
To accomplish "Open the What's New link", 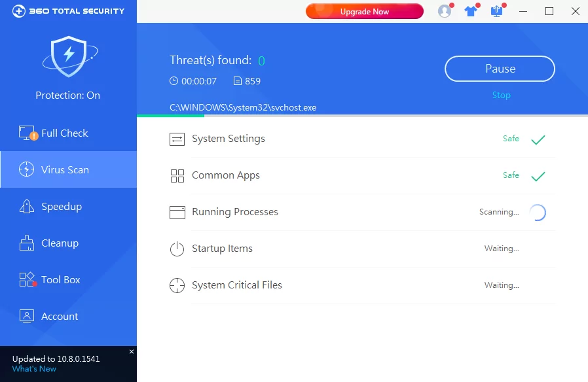I will click(x=34, y=369).
